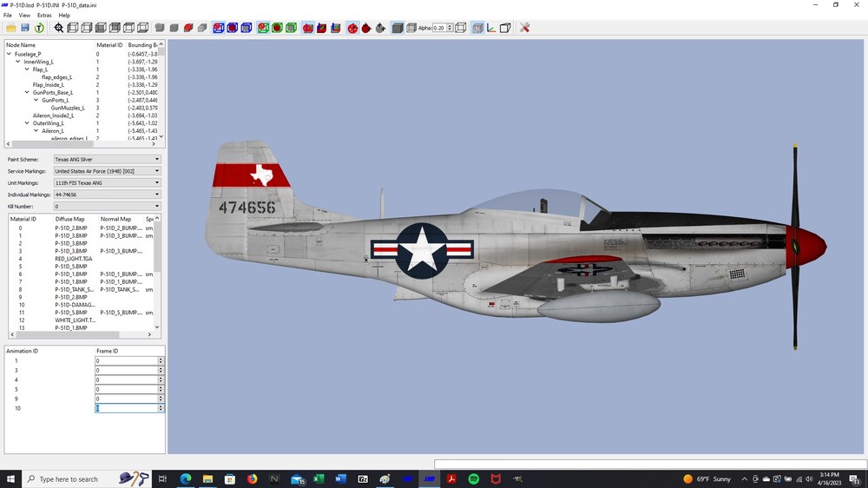Open the Help menu
Image resolution: width=868 pixels, height=488 pixels.
click(64, 16)
